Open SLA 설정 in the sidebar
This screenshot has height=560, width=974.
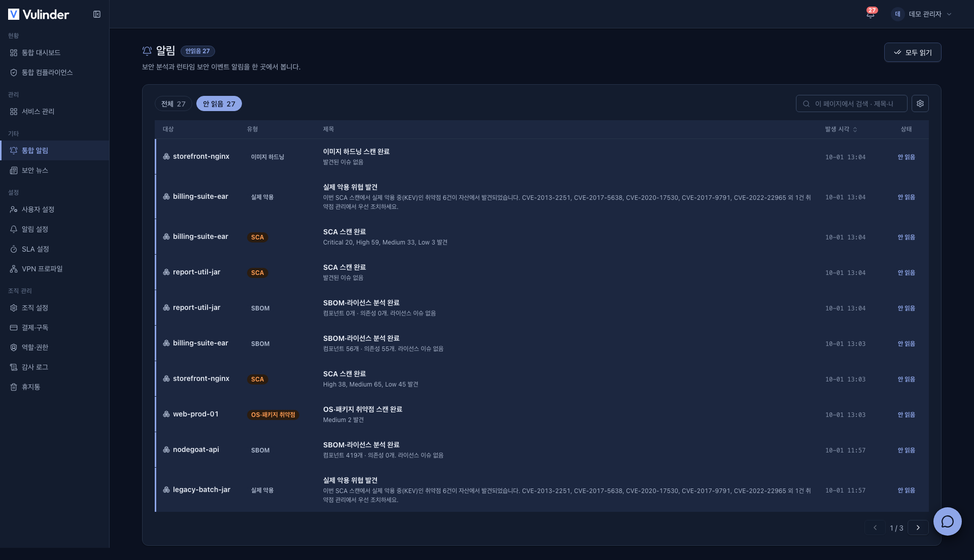[54, 249]
